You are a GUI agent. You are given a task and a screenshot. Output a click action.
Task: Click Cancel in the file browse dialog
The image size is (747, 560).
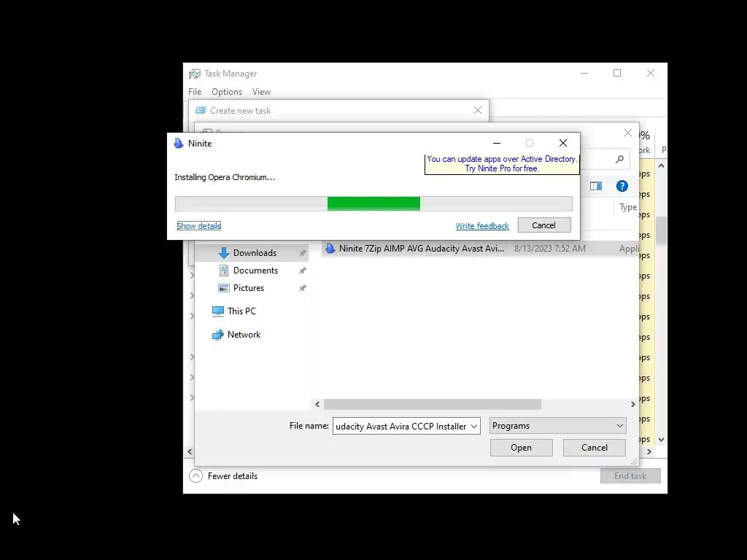tap(595, 448)
